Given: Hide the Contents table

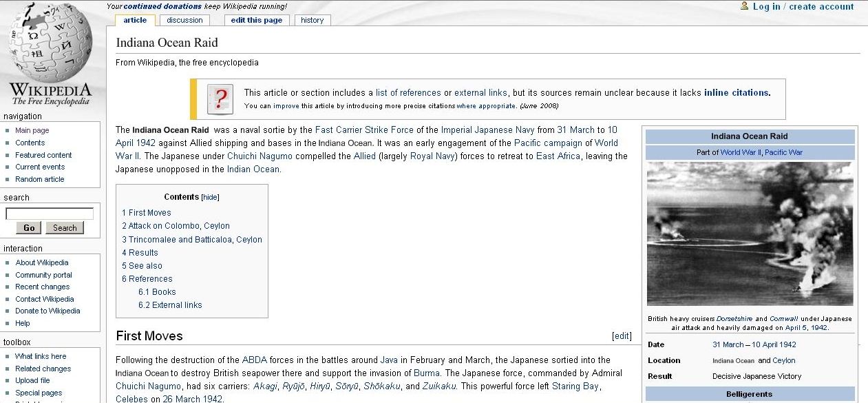Looking at the screenshot, I should point(210,197).
